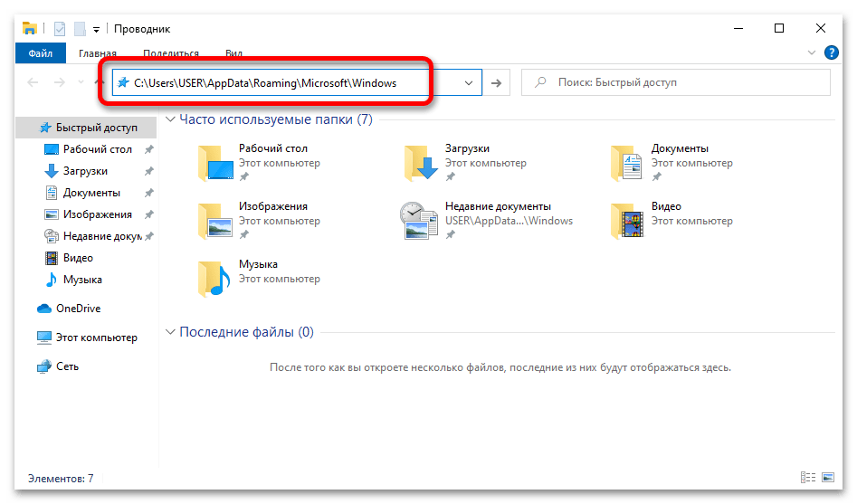
Task: Click the Часто используемые папки (7) header text
Action: (276, 119)
